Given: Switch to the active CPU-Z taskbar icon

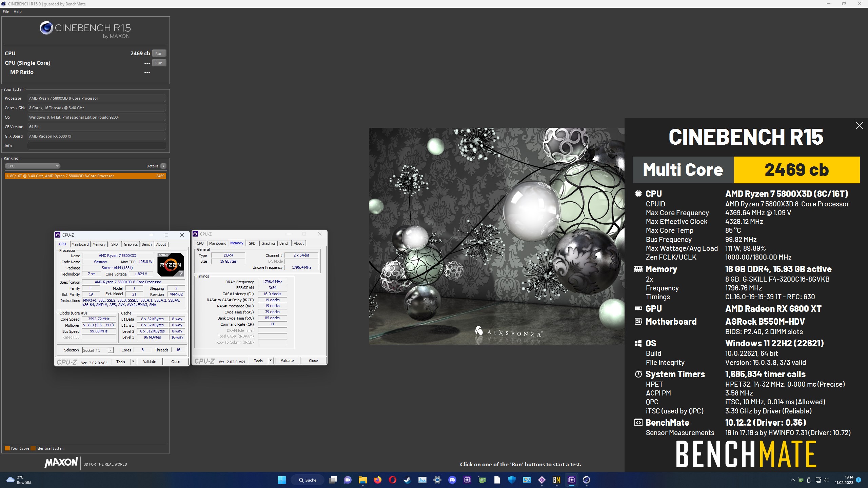Looking at the screenshot, I should pyautogui.click(x=572, y=480).
